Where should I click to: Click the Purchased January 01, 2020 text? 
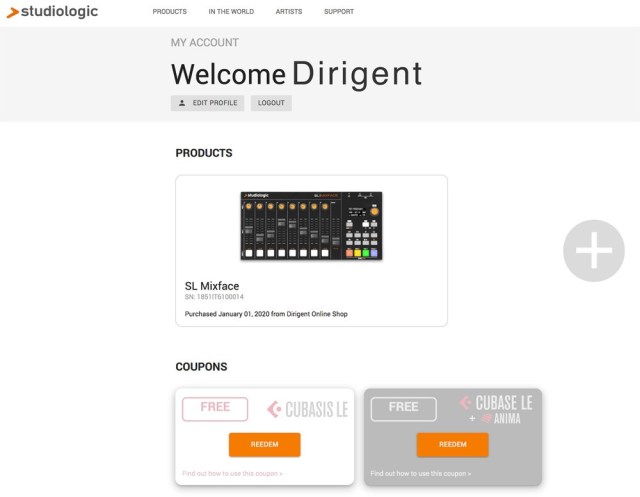pyautogui.click(x=266, y=314)
